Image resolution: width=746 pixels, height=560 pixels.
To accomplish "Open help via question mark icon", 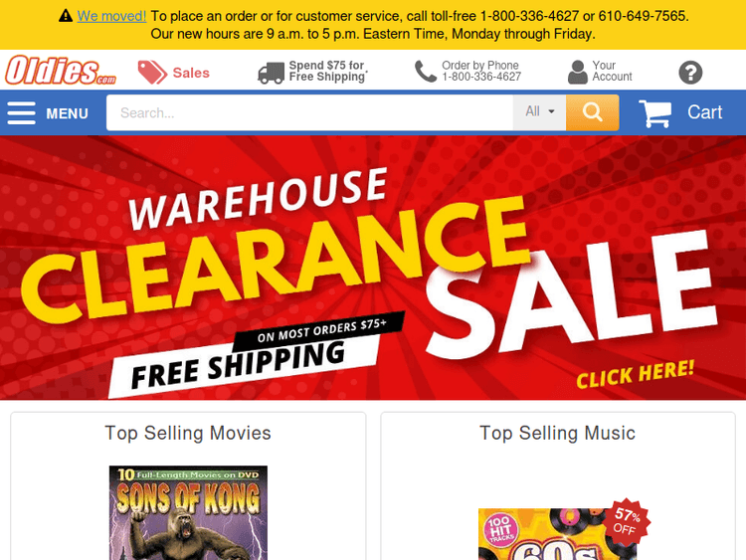I will click(x=690, y=73).
